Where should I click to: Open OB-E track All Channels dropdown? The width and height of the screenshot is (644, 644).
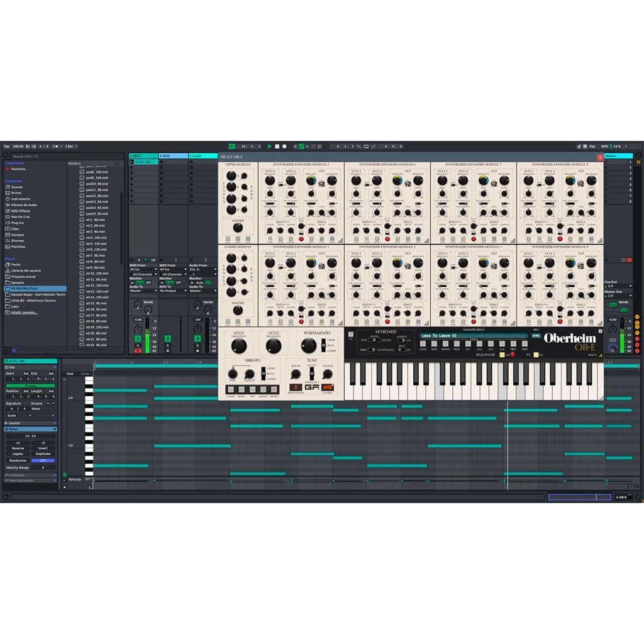(143, 274)
